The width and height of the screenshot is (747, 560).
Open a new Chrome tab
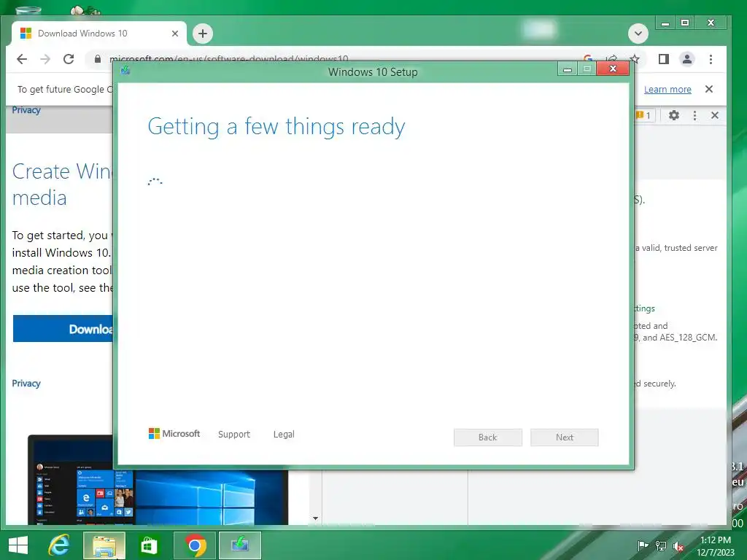[x=203, y=34]
